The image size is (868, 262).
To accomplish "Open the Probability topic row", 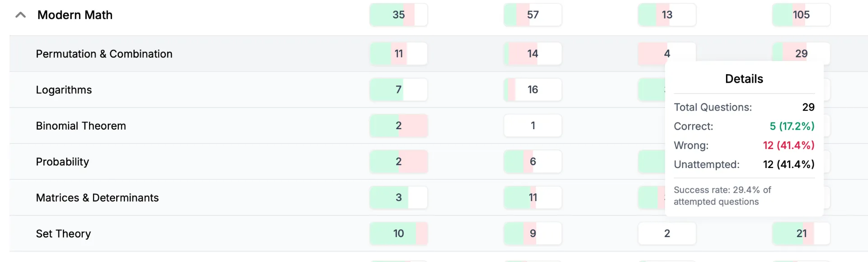I will [x=439, y=162].
